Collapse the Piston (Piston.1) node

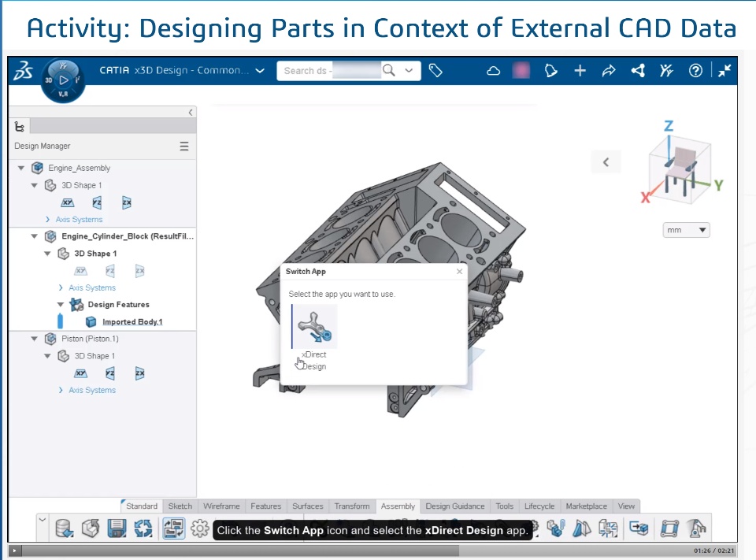[x=34, y=339]
